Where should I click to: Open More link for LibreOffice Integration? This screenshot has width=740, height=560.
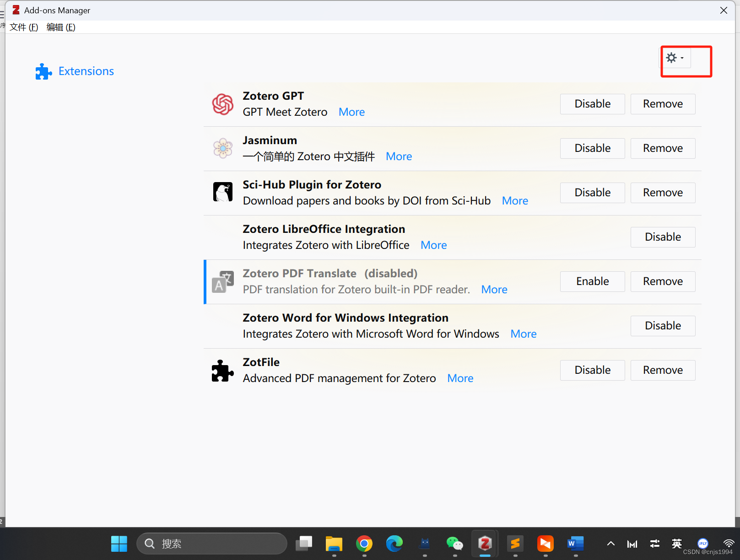click(433, 245)
